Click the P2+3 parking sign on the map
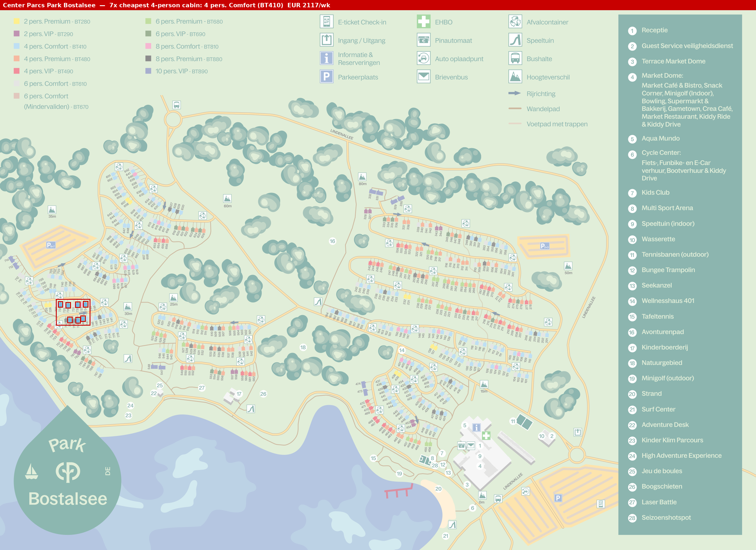Image resolution: width=756 pixels, height=550 pixels. coord(544,246)
